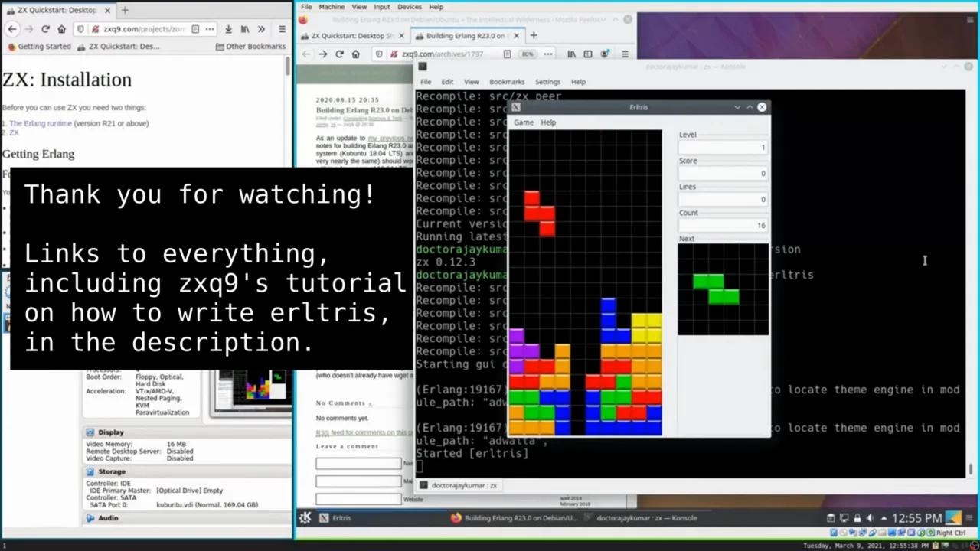This screenshot has width=980, height=551.
Task: Expand hidden system tray icons
Action: pyautogui.click(x=884, y=518)
